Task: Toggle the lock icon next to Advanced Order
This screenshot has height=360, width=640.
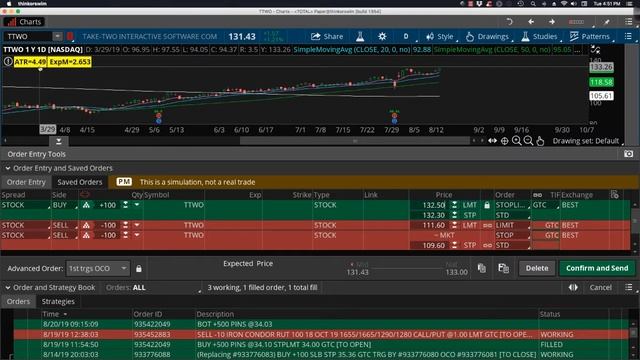Action: click(139, 269)
